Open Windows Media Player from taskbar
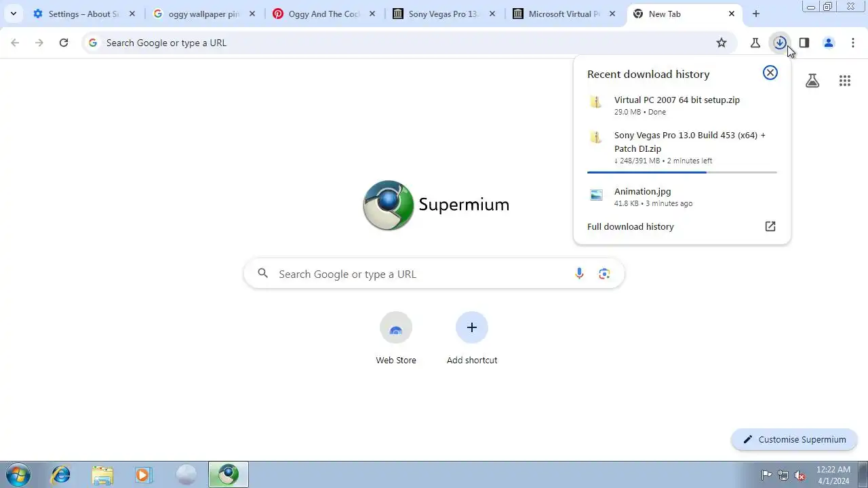Screen dimensions: 868x488 click(143, 474)
